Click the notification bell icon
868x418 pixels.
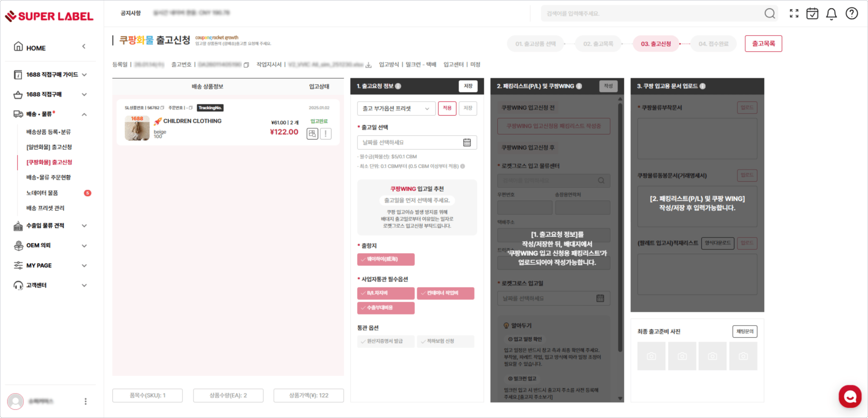pyautogui.click(x=831, y=14)
